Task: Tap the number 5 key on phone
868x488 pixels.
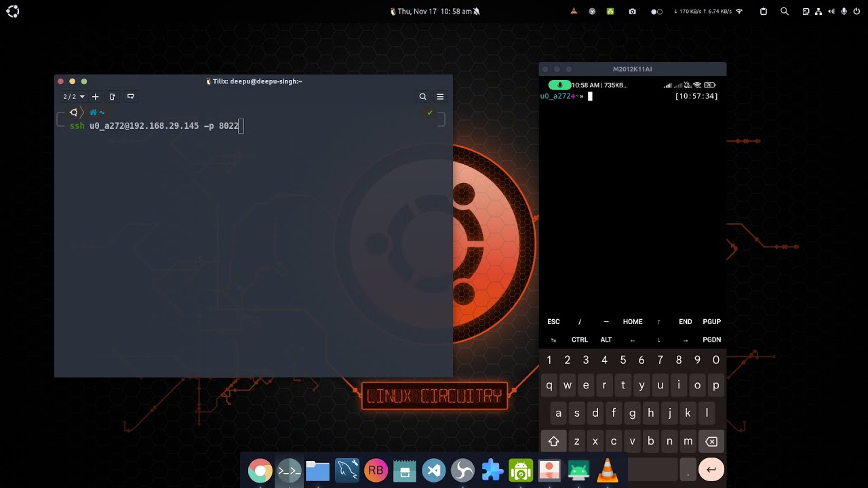Action: pos(623,361)
